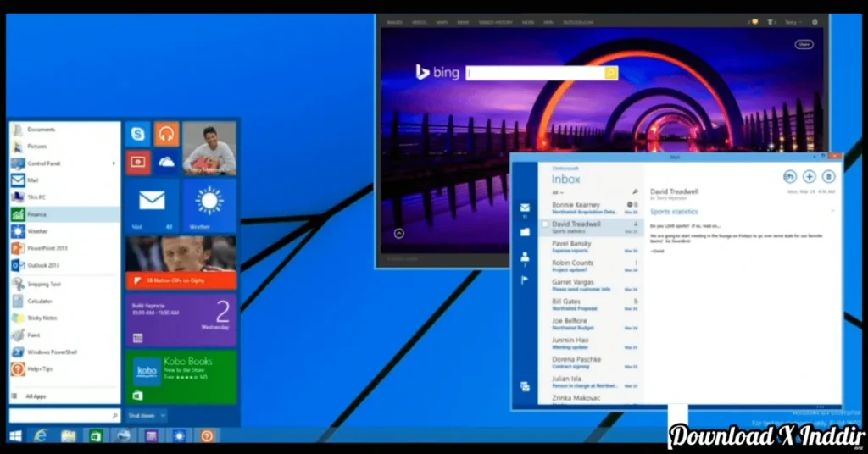The height and width of the screenshot is (454, 868).
Task: Click the Share button on Bing page
Action: [x=804, y=44]
